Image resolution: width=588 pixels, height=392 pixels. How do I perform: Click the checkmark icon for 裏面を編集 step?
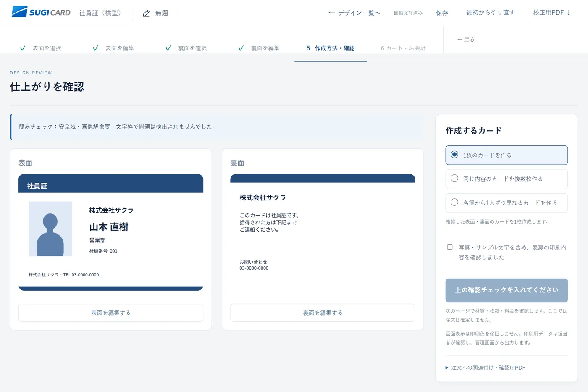point(241,48)
